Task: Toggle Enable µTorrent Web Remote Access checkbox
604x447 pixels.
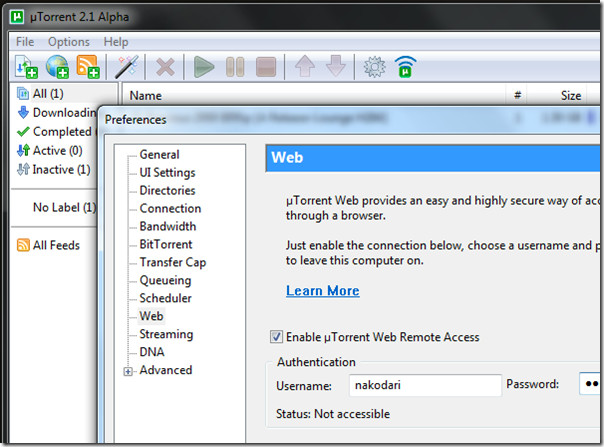Action: [x=276, y=337]
